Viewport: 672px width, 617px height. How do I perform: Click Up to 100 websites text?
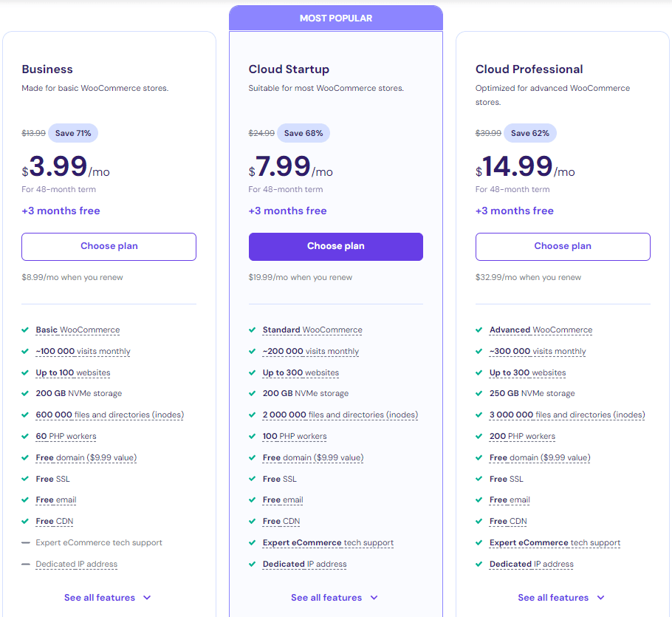click(73, 372)
